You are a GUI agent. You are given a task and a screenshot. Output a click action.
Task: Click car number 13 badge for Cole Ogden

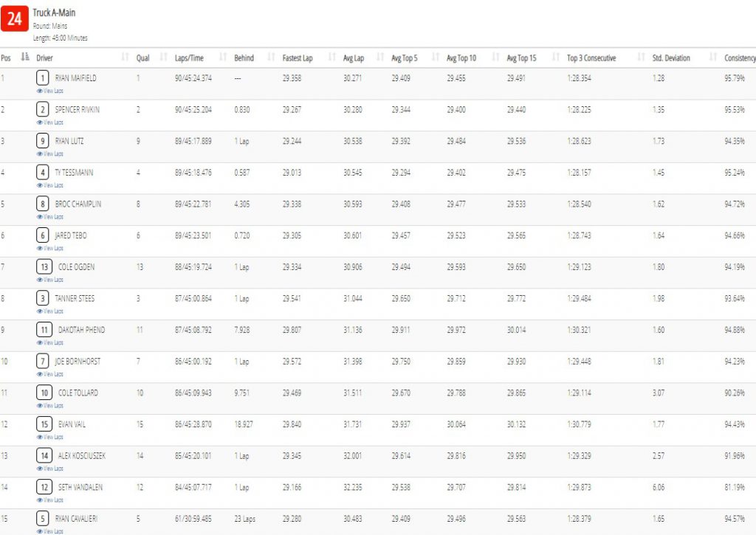pos(44,266)
